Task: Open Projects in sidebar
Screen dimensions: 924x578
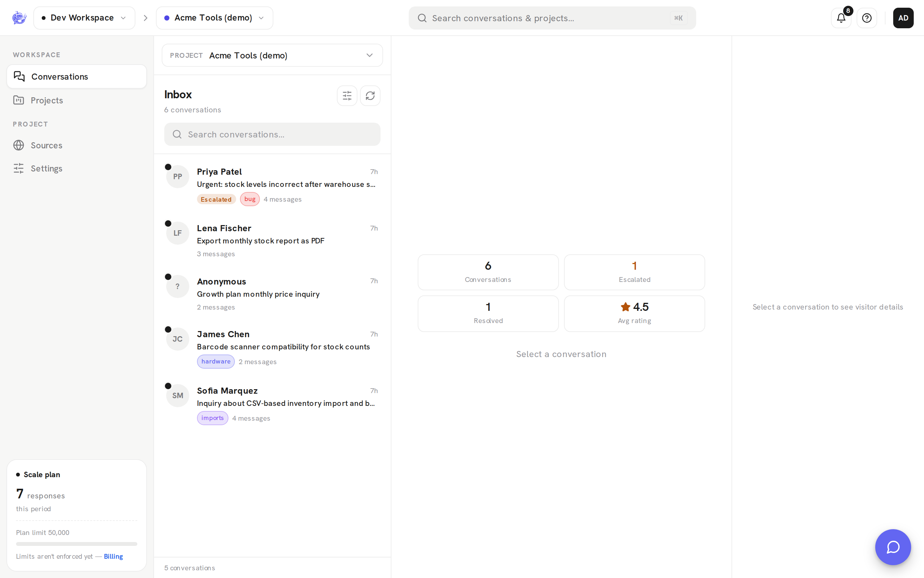Action: [77, 100]
